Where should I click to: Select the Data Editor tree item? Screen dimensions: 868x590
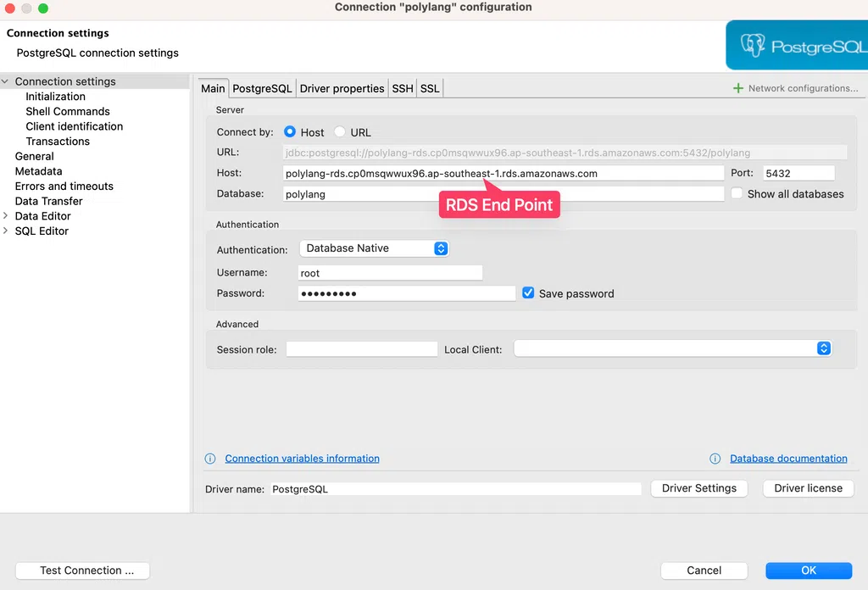pos(42,216)
